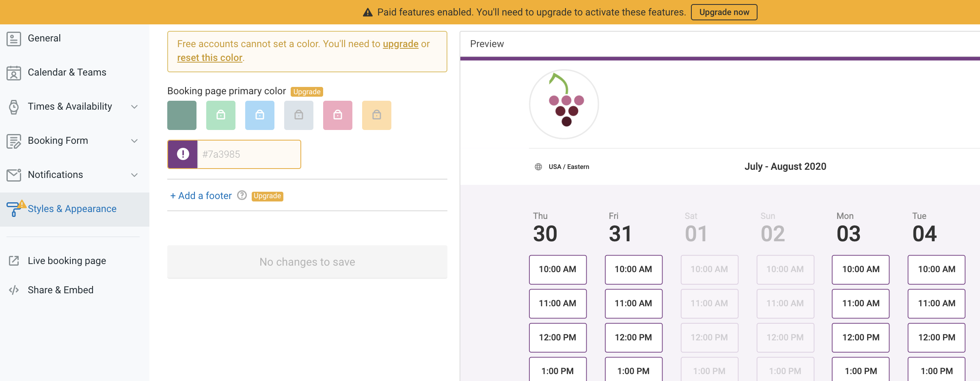Click the hex color code input field
The height and width of the screenshot is (381, 980).
(249, 154)
